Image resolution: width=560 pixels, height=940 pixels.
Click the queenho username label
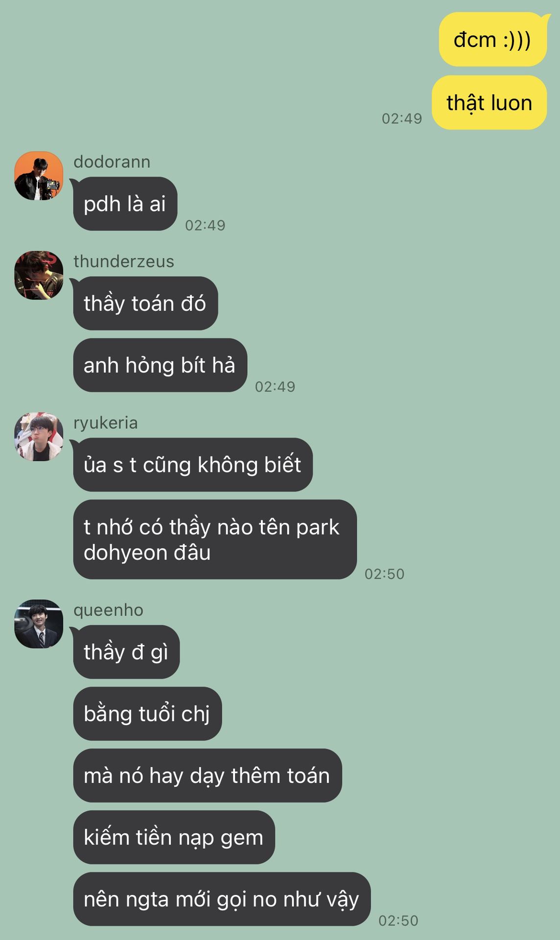tap(108, 611)
